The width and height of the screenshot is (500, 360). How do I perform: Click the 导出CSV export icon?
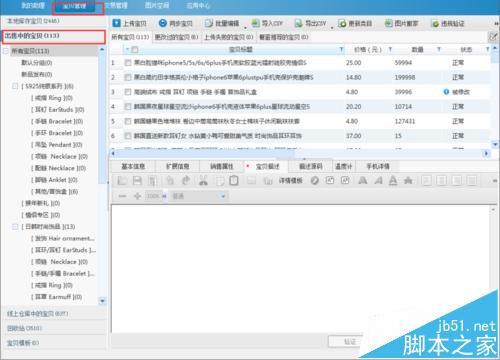[x=298, y=23]
